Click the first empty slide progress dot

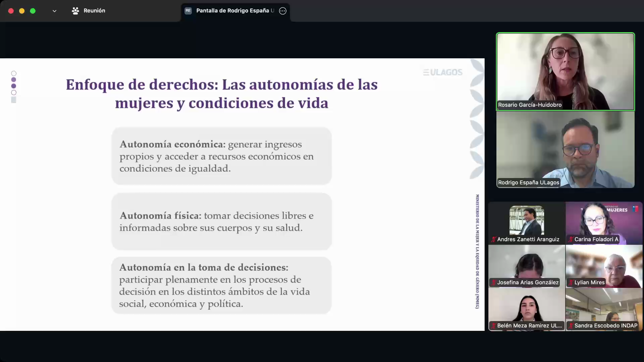[14, 73]
